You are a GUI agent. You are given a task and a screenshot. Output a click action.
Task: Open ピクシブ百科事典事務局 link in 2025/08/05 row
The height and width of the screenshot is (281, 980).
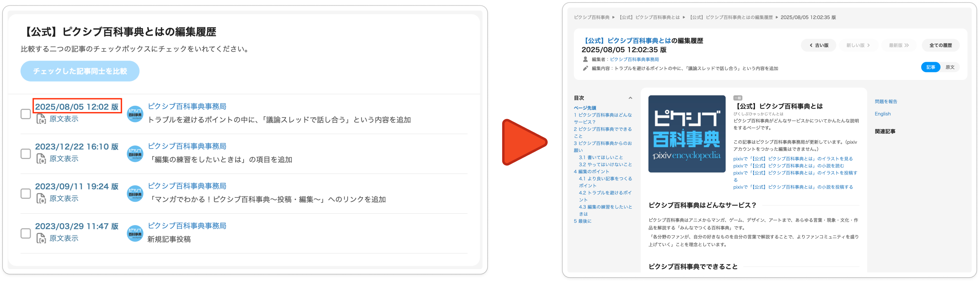point(187,106)
